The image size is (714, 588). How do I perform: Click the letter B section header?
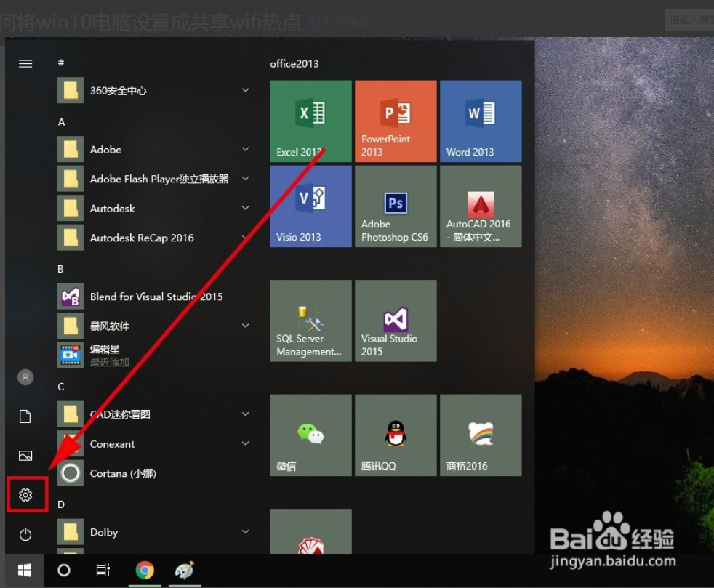tap(60, 269)
